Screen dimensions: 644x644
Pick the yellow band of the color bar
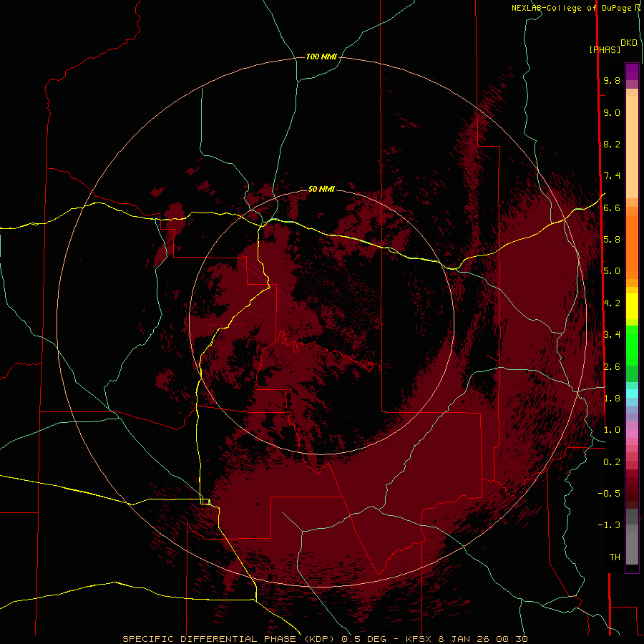(x=632, y=306)
